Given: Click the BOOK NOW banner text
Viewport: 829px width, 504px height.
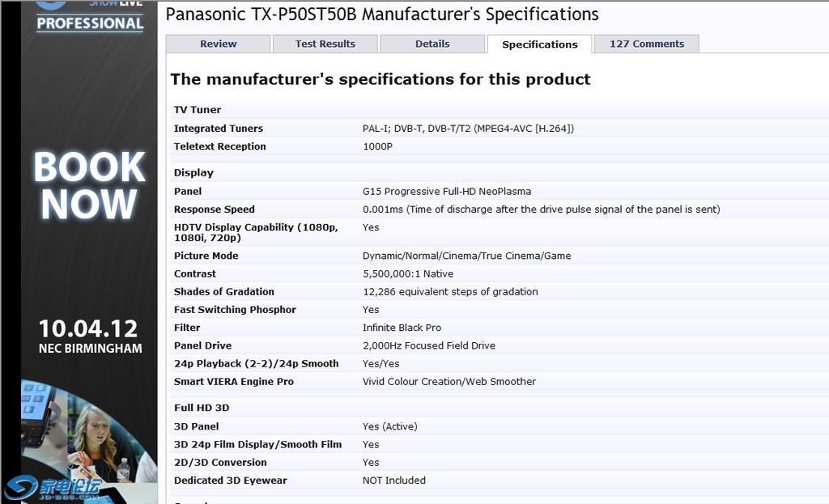Looking at the screenshot, I should pyautogui.click(x=89, y=185).
